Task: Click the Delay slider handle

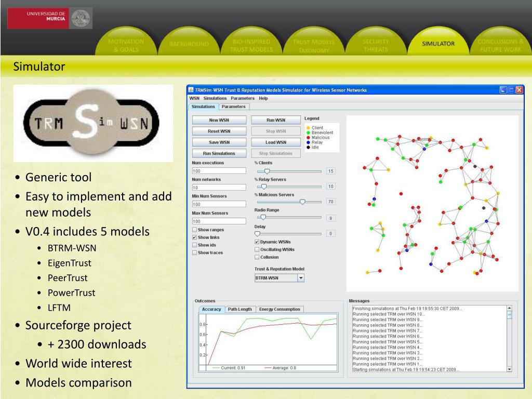Action: coord(257,234)
